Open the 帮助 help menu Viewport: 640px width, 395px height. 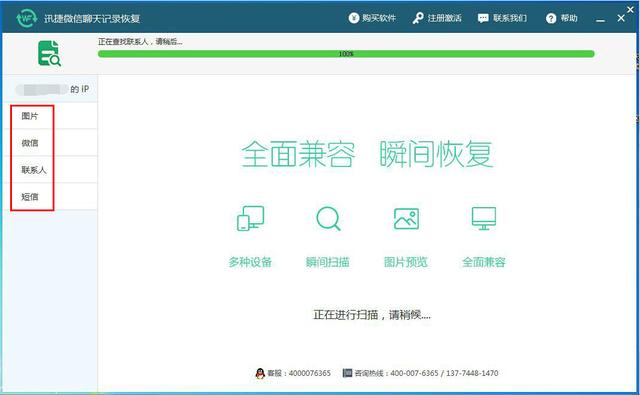562,18
